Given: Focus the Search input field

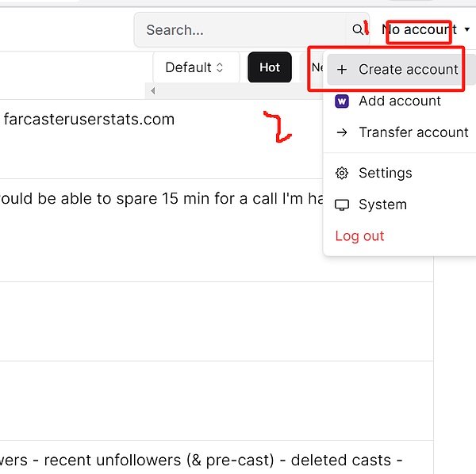Looking at the screenshot, I should 242,30.
